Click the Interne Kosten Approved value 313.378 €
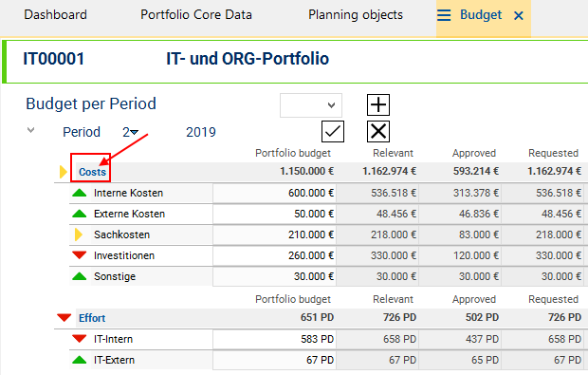The width and height of the screenshot is (588, 375). (476, 193)
